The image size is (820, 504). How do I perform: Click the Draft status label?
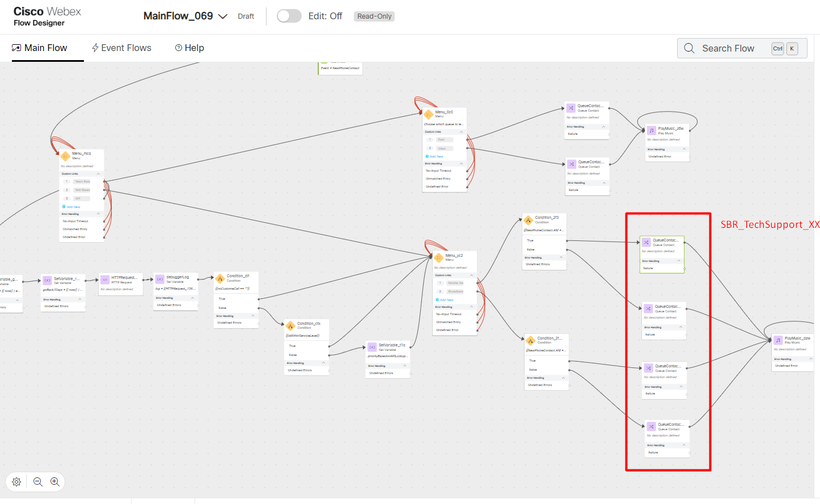click(x=246, y=16)
